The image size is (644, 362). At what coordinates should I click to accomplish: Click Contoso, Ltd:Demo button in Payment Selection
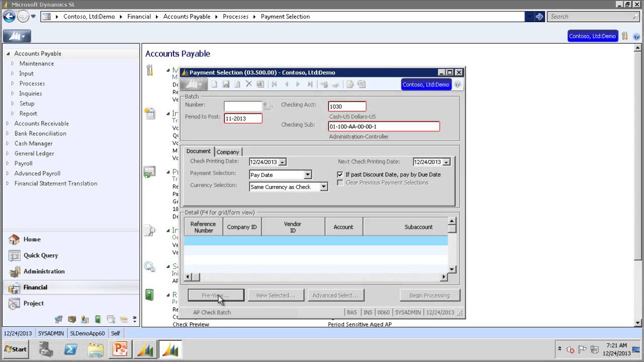point(426,84)
